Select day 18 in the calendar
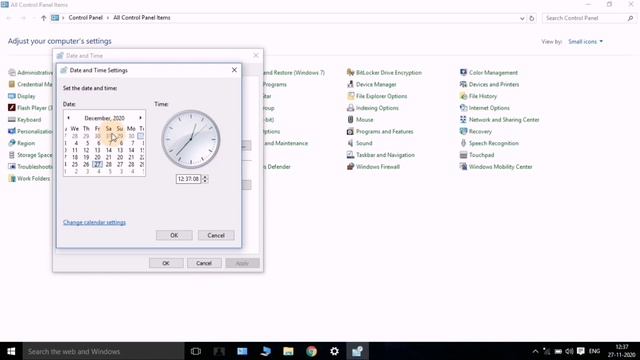640x360 pixels. pyautogui.click(x=75, y=158)
